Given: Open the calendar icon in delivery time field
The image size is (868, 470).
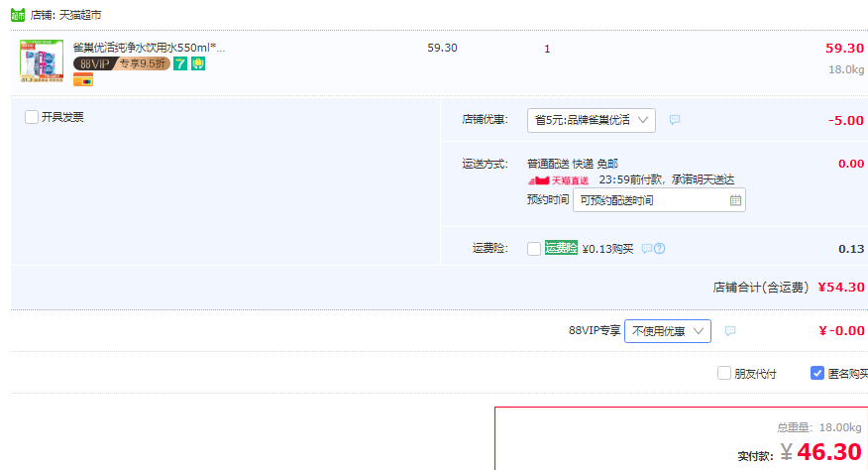Looking at the screenshot, I should pos(735,200).
